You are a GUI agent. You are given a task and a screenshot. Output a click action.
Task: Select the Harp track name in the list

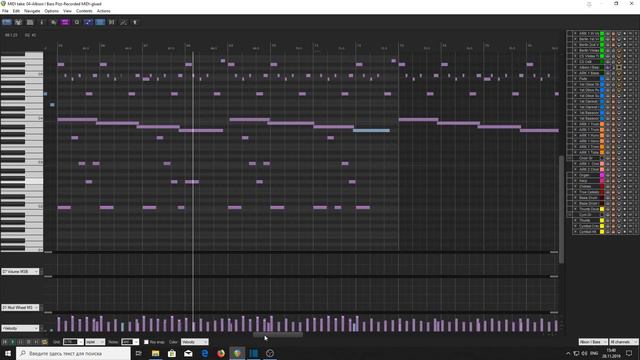(583, 181)
